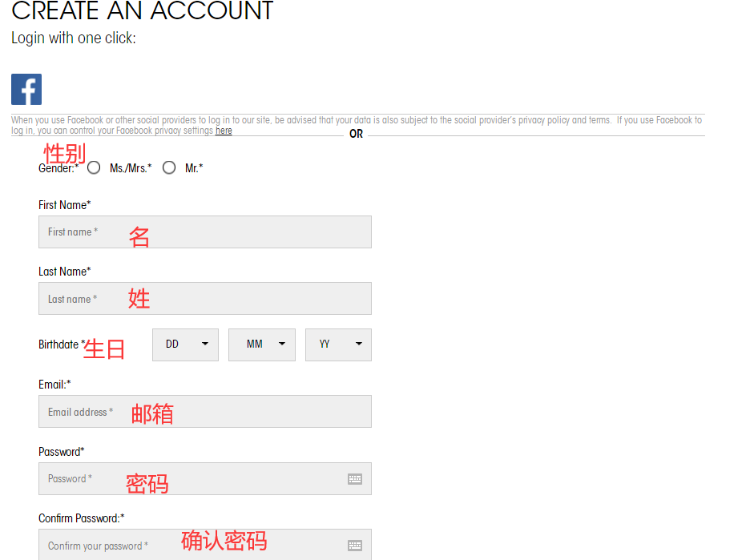The image size is (750, 560).
Task: Click the 'Ms./Mrs.*' label text
Action: [x=131, y=168]
